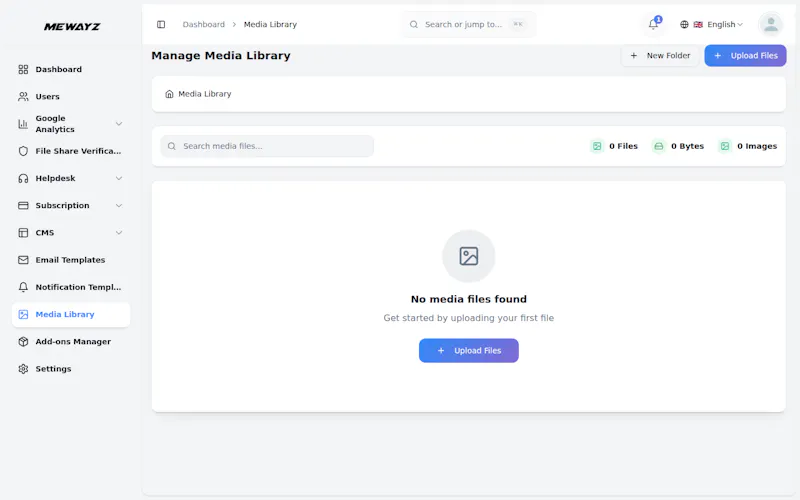Click the Subscription card icon
Screen dimensions: 800x500
[x=23, y=206]
